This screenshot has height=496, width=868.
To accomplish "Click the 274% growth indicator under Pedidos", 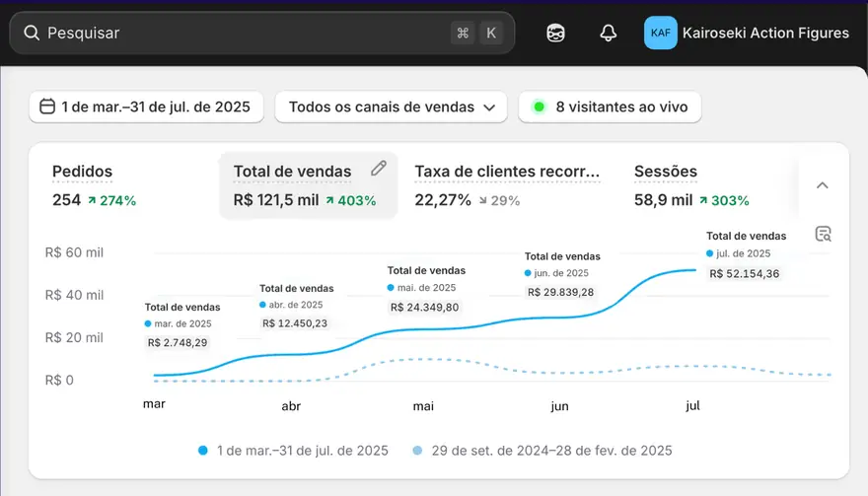I will tap(111, 200).
